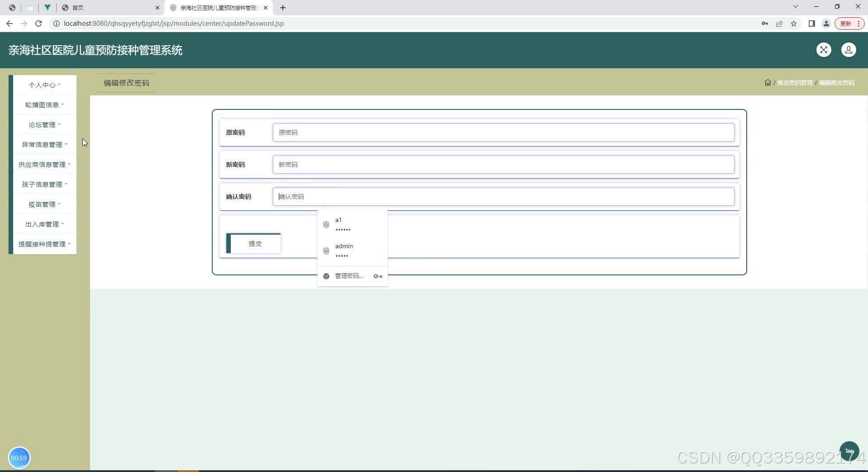The height and width of the screenshot is (472, 868).
Task: Click the browser back arrow
Action: (10, 24)
